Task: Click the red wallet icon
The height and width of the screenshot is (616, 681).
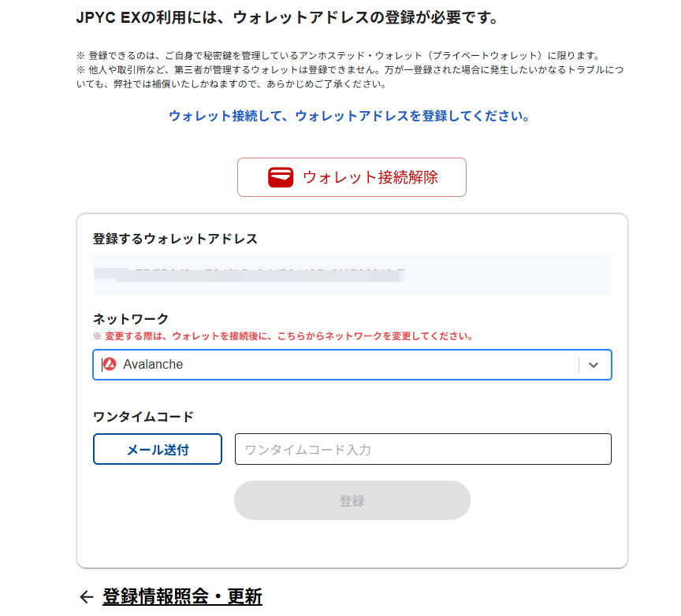Action: click(x=281, y=177)
